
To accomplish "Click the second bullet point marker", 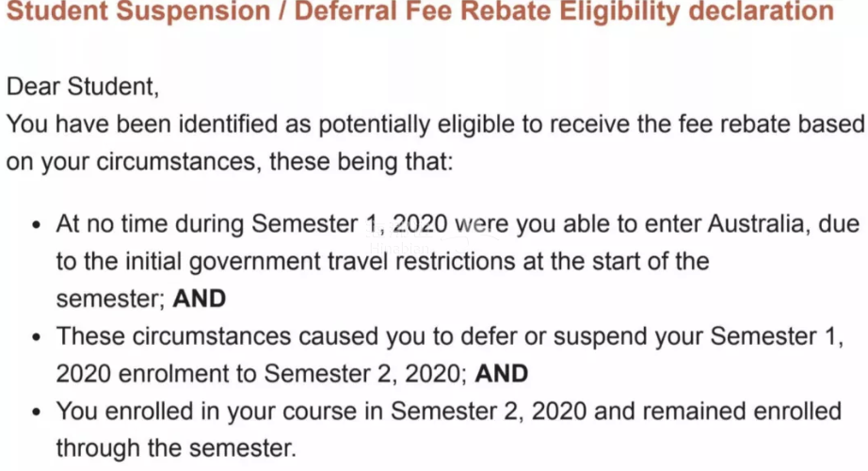I will click(x=37, y=337).
